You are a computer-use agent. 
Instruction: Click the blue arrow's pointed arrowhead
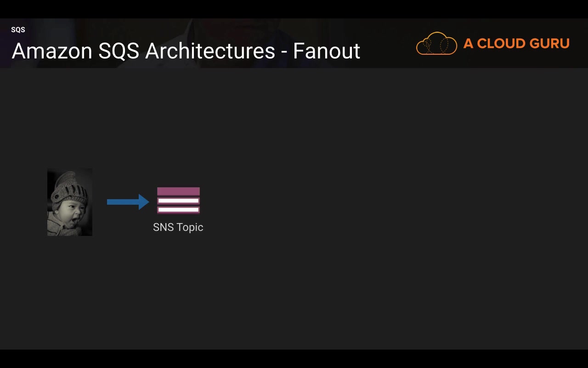144,202
